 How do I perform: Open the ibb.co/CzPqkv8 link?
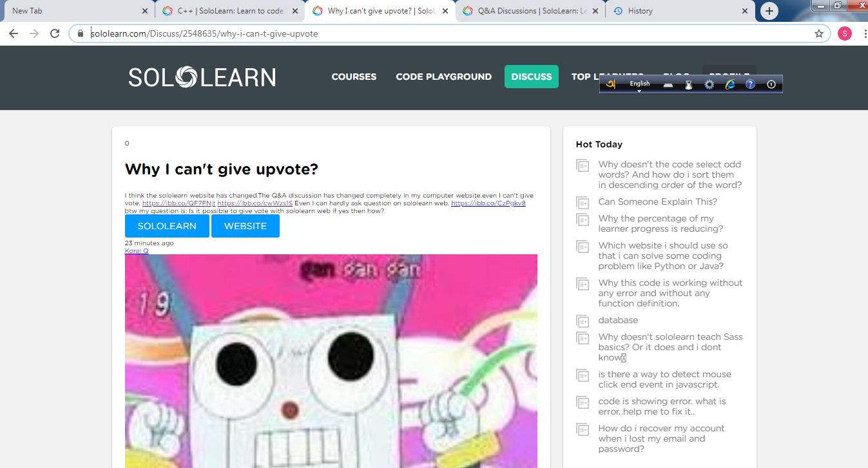pyautogui.click(x=488, y=203)
